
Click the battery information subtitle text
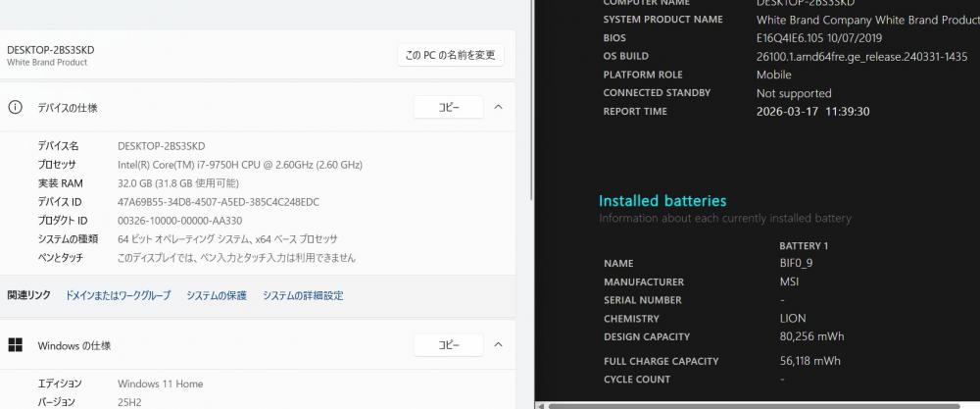pyautogui.click(x=725, y=219)
